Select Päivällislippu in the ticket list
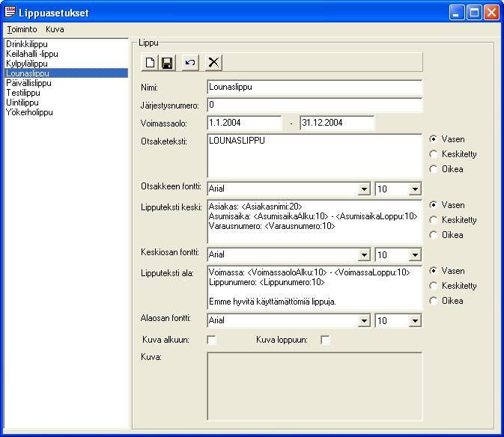This screenshot has height=437, width=504. coord(66,83)
